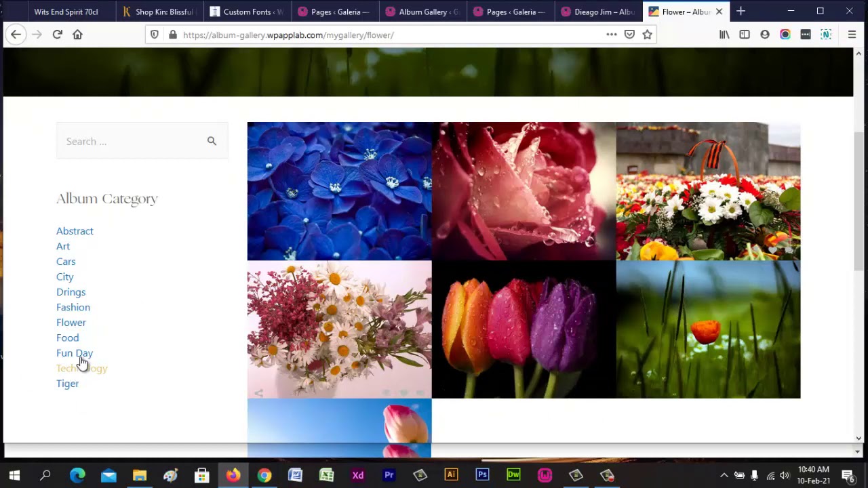This screenshot has height=488, width=868.
Task: Switch to Dieago Jim tab
Action: click(597, 12)
